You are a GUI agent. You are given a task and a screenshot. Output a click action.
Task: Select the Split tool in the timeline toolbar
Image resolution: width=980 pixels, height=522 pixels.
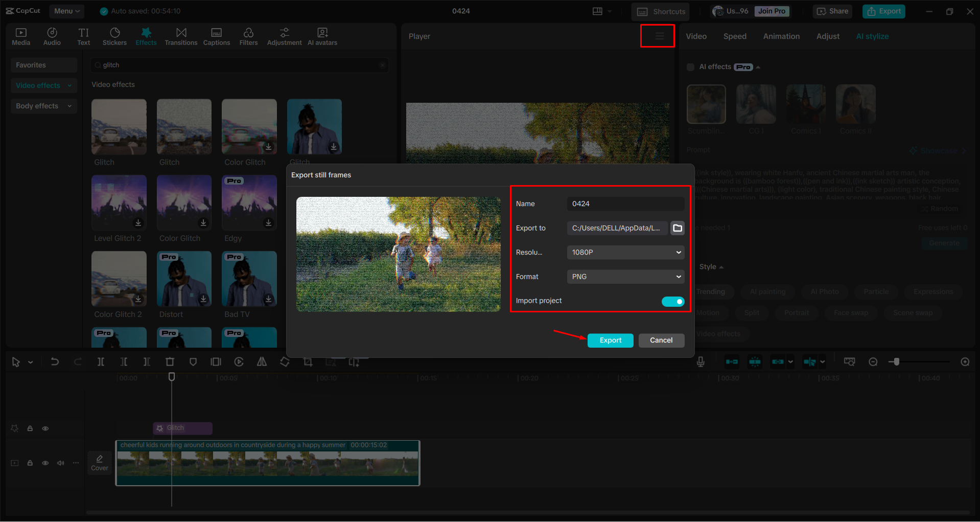point(101,361)
